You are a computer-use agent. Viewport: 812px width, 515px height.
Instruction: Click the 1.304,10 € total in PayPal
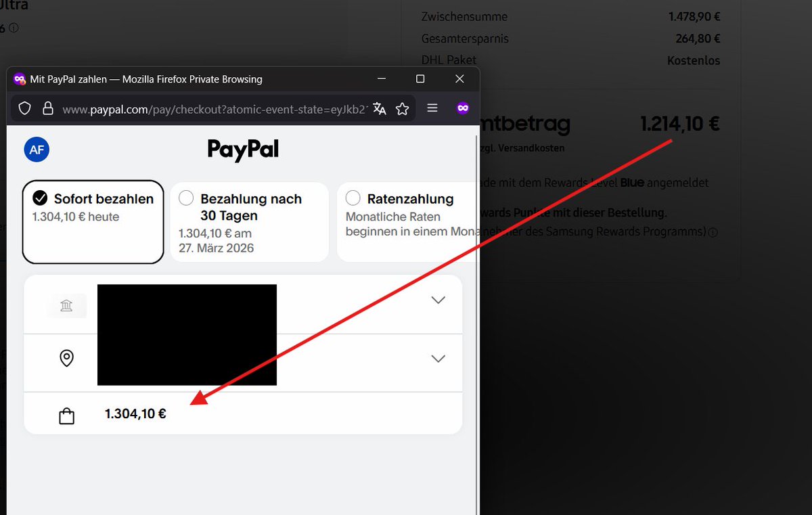click(135, 414)
